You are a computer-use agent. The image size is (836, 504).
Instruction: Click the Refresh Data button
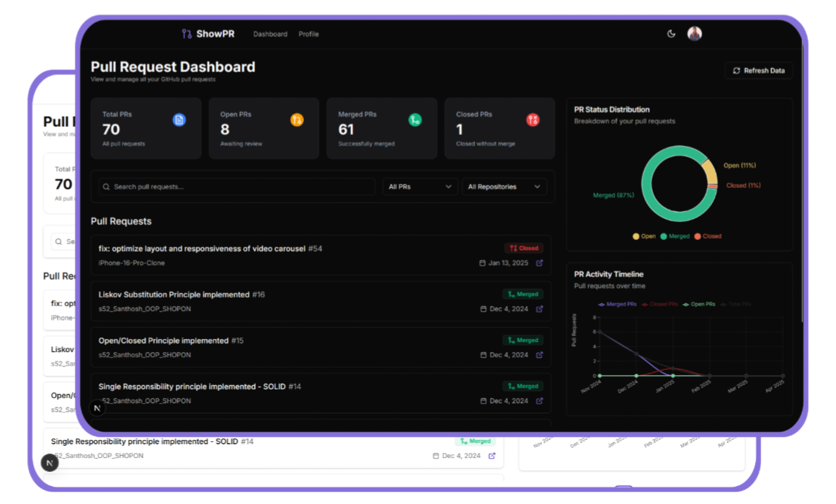pyautogui.click(x=759, y=71)
